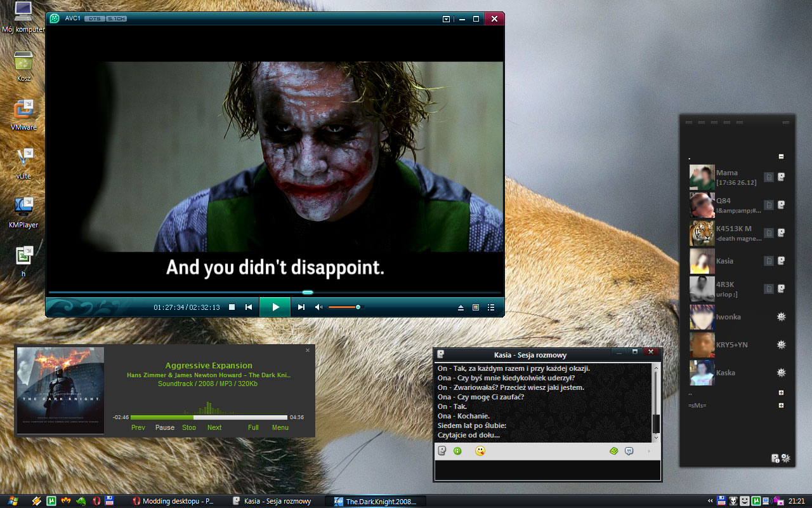Click the quote bubble icon in chat toolbar

point(629,451)
